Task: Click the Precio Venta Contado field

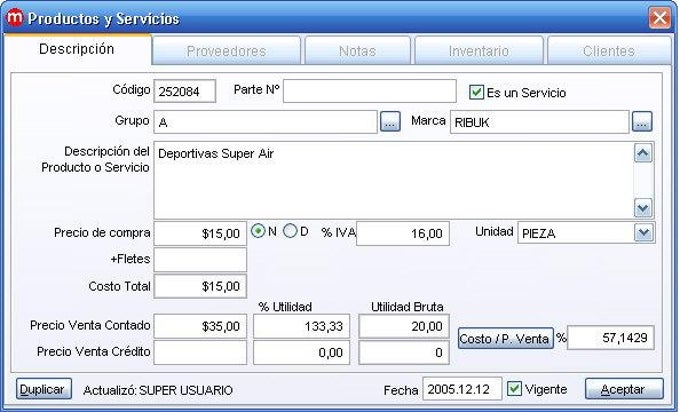Action: [x=200, y=326]
